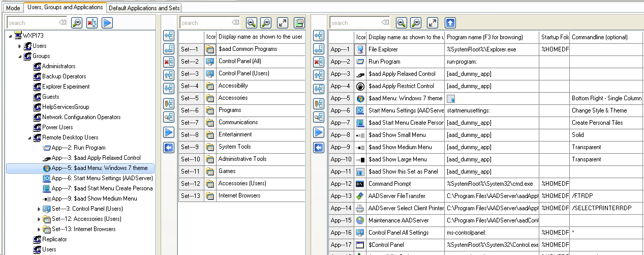The image size is (644, 255).
Task: Click the blue left-arrow button left of the Sets list
Action: point(169,148)
